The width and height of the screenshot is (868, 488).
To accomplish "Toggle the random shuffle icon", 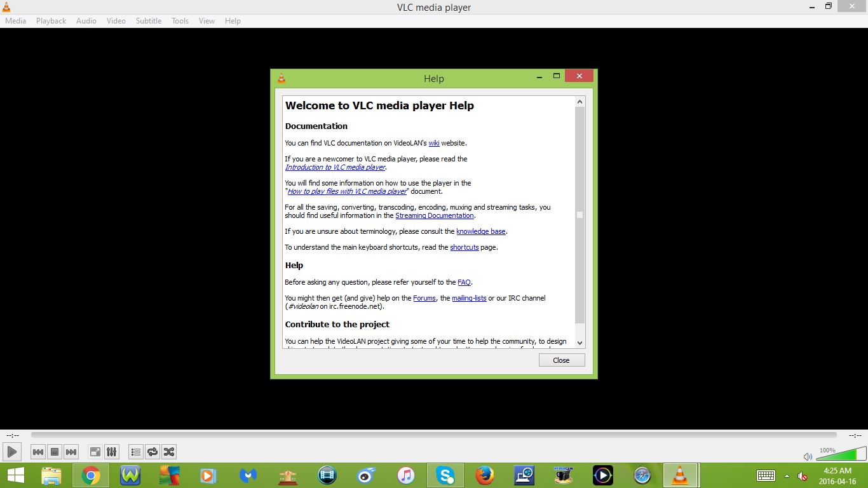I will (x=169, y=452).
